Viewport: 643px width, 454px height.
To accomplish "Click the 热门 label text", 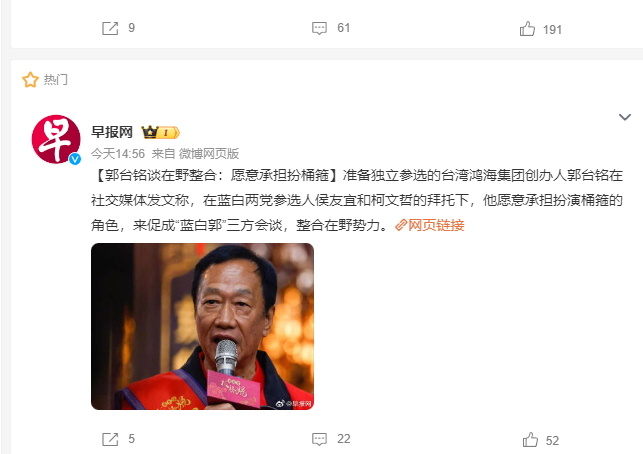I will (x=56, y=80).
